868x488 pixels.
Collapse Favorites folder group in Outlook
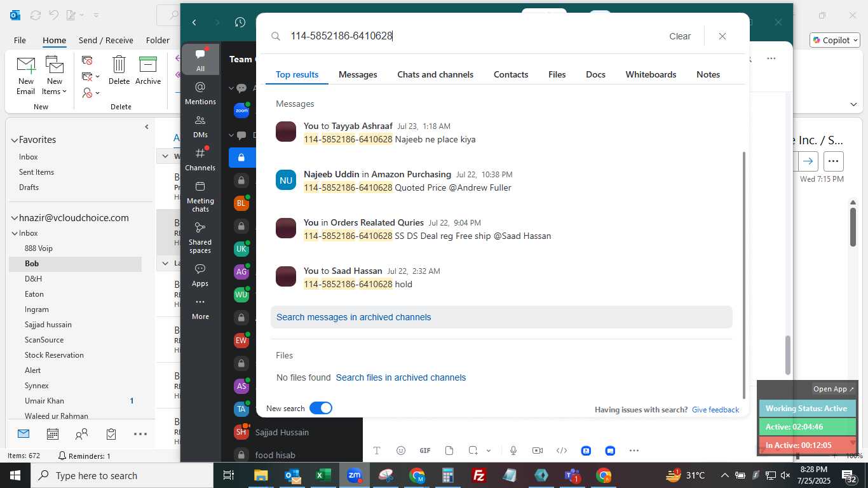tap(14, 140)
